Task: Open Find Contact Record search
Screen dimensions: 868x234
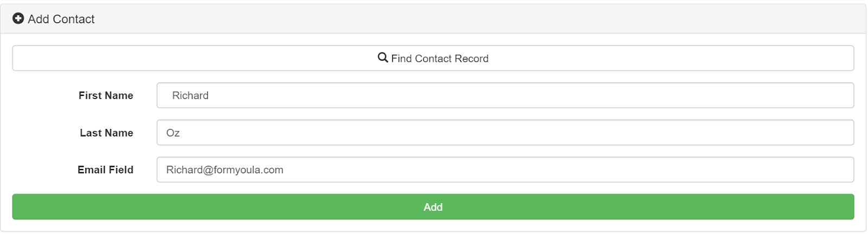Action: [x=433, y=58]
